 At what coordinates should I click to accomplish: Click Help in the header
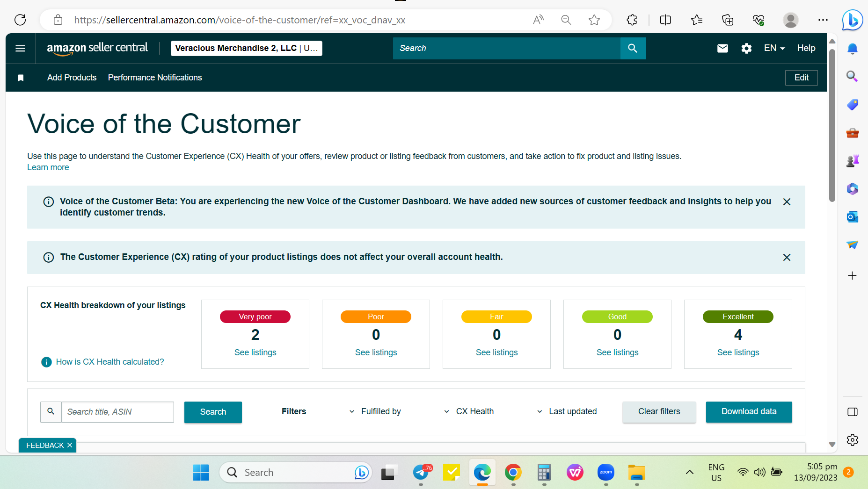[806, 48]
